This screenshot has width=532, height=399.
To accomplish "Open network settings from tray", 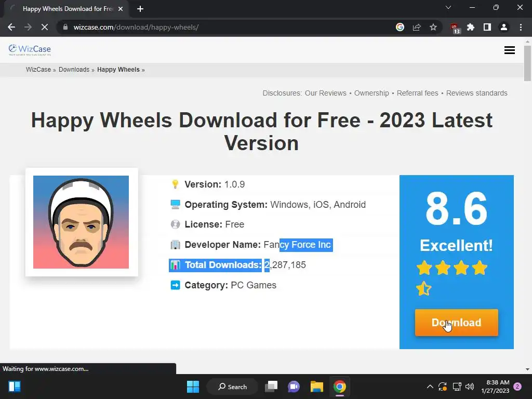I will pos(457,387).
